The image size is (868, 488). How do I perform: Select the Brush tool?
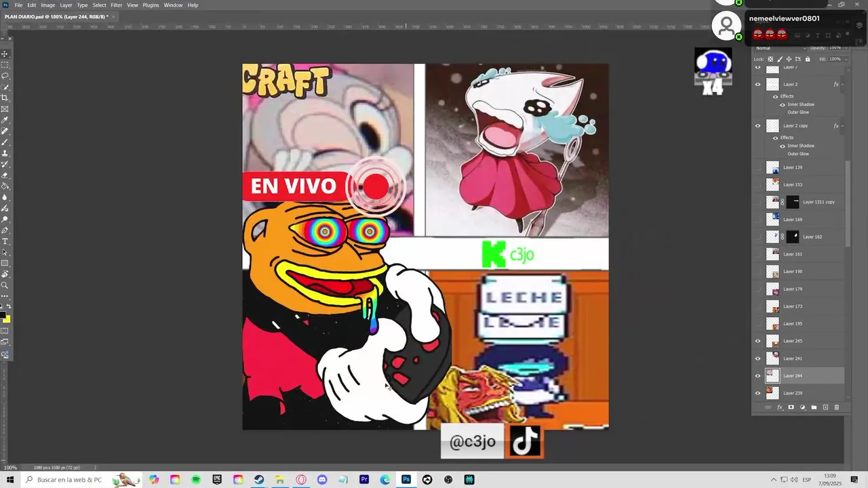coord(5,142)
